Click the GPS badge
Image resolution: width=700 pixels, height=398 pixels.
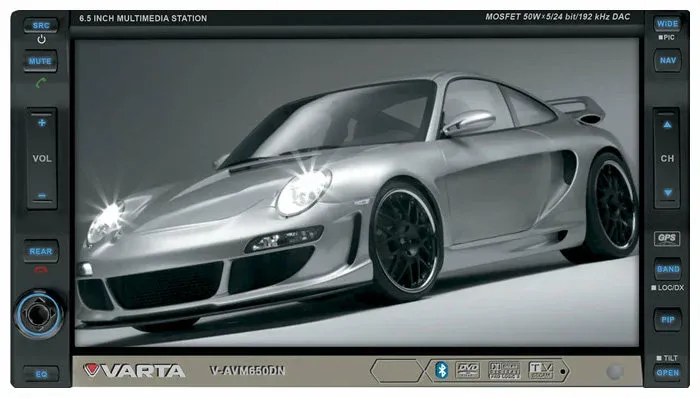tap(667, 238)
